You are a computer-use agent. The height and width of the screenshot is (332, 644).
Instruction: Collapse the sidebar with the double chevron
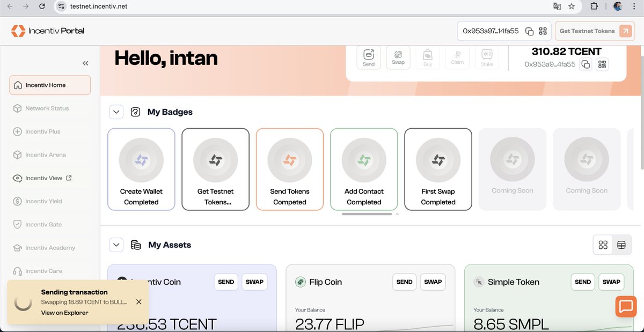(x=85, y=63)
